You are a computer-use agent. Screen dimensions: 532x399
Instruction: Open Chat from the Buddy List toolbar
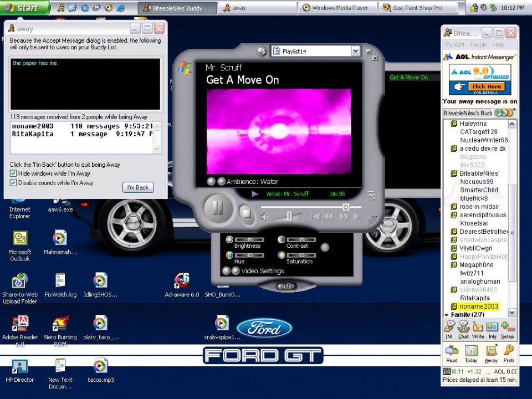pyautogui.click(x=463, y=330)
